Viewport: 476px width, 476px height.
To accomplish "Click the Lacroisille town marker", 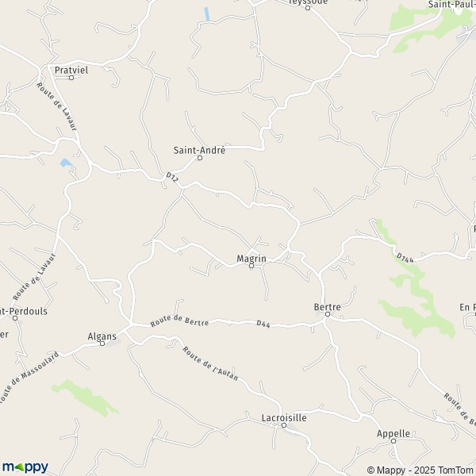I will pyautogui.click(x=284, y=425).
